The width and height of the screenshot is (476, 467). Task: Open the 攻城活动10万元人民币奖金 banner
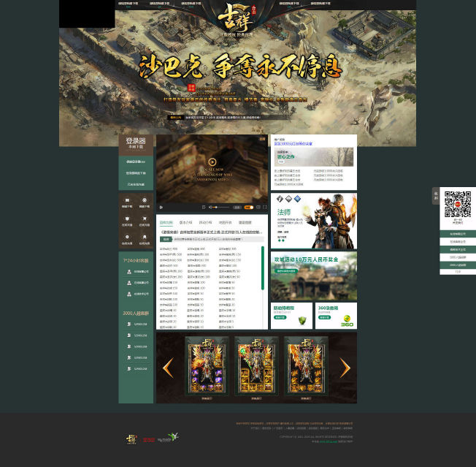[x=314, y=276]
